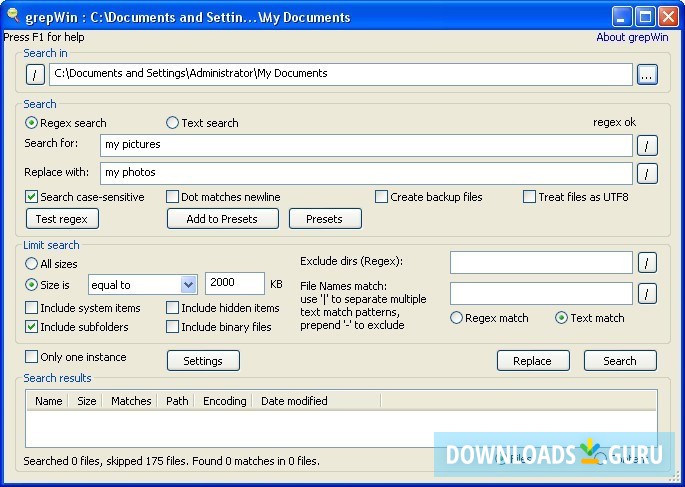Sort results by Path column header

(177, 401)
